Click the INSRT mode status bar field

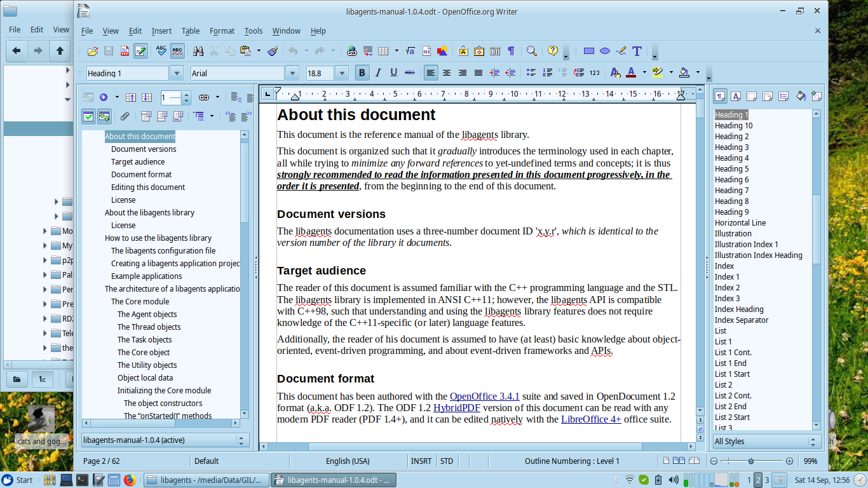coord(421,461)
